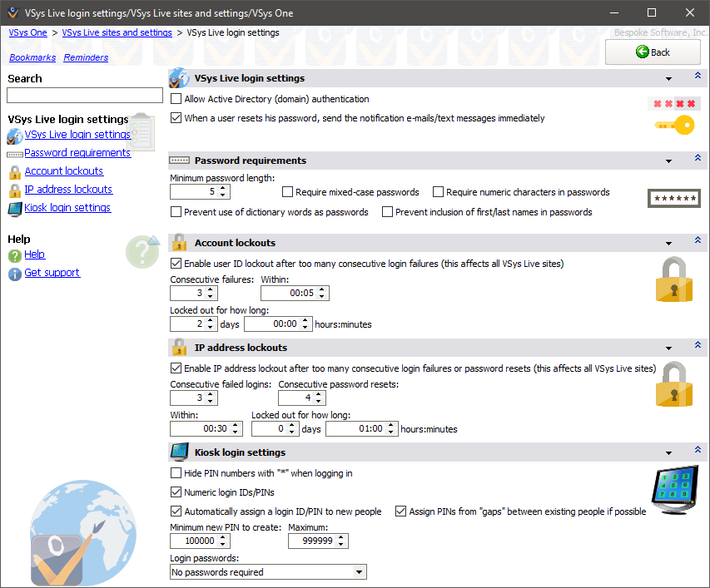
Task: Click the Account lockouts padlock icon in sidebar
Action: pyautogui.click(x=14, y=172)
